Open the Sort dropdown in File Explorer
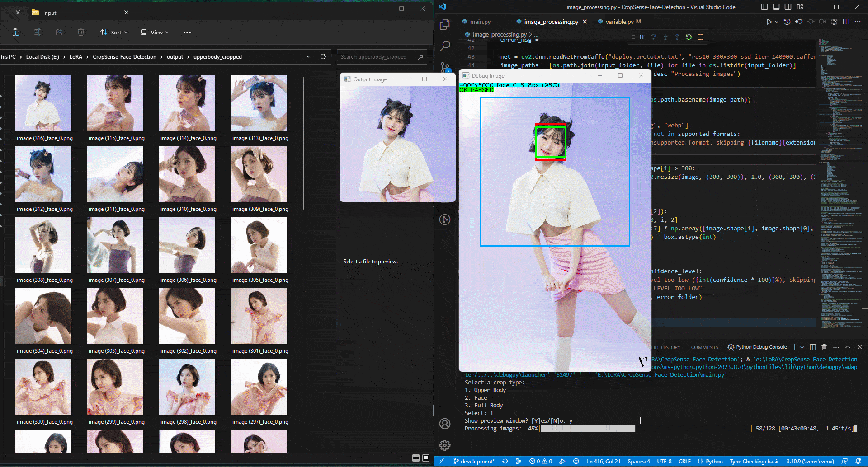This screenshot has height=467, width=868. [x=114, y=33]
